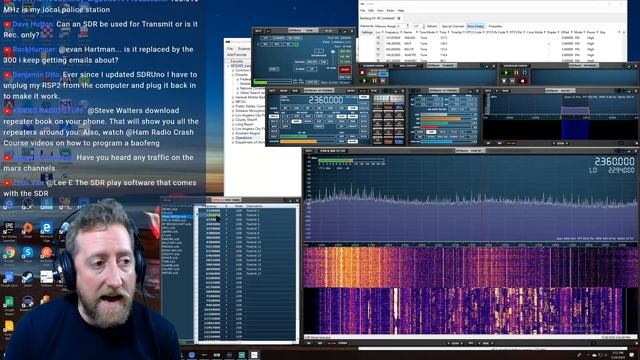This screenshot has width=640, height=360.
Task: Adjust the orange slider in the EX Control window
Action: [x=446, y=119]
